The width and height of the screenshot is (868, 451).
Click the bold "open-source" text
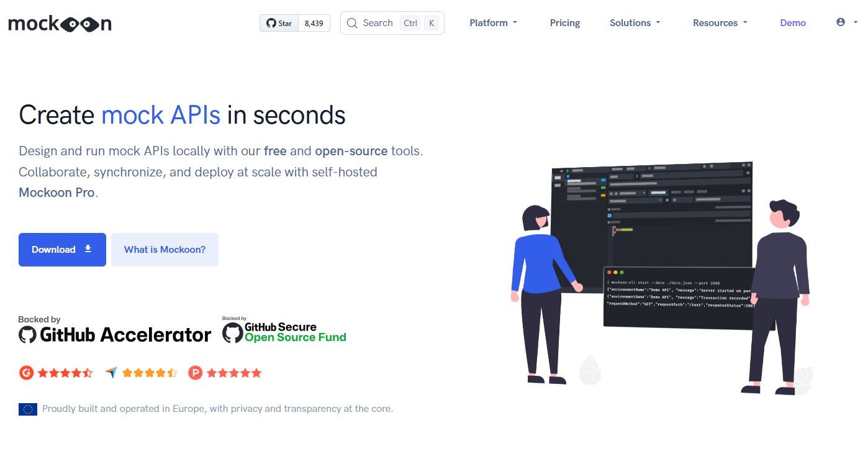tap(351, 151)
